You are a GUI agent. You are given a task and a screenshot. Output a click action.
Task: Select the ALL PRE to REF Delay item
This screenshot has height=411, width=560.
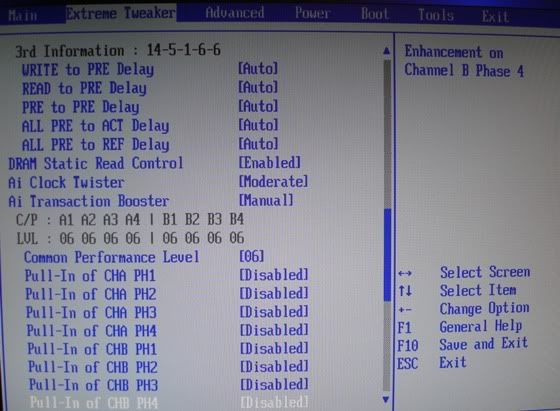95,145
